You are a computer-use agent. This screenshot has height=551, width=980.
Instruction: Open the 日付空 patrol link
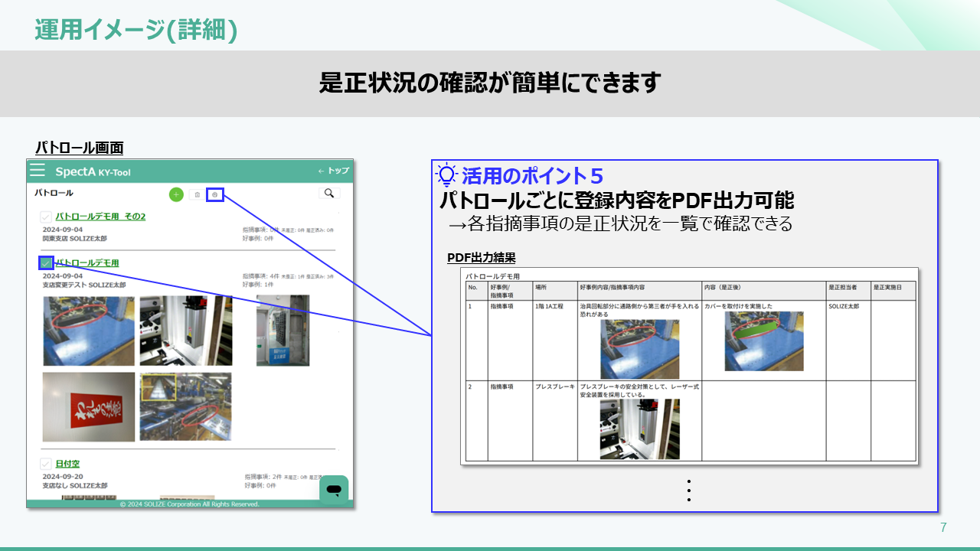[67, 464]
